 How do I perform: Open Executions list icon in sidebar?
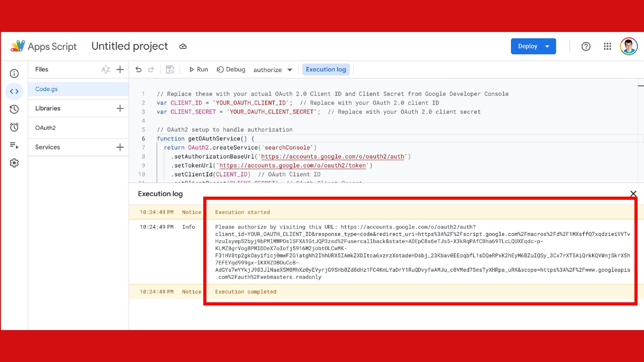click(x=14, y=145)
